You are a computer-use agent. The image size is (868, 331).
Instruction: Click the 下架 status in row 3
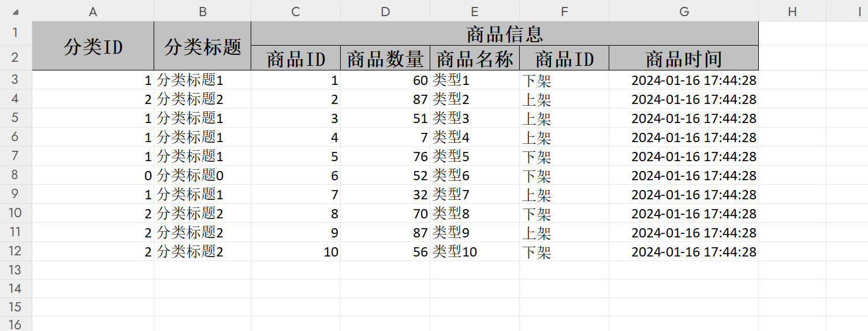pos(564,80)
